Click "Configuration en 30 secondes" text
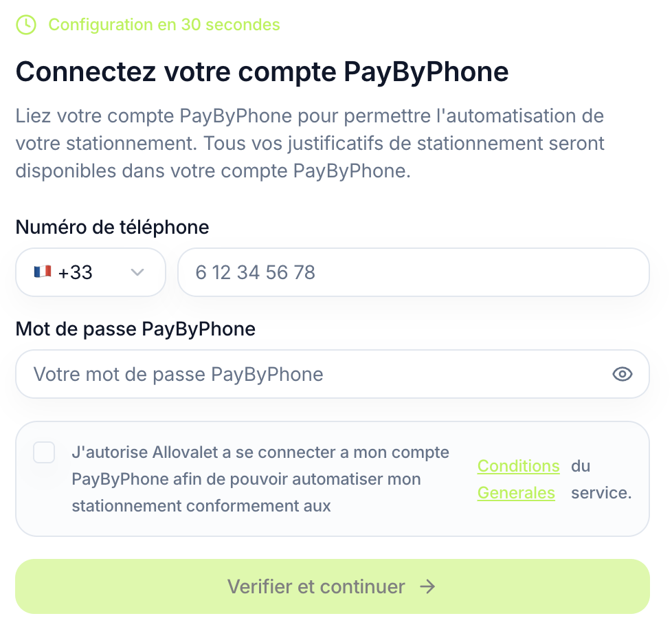Image resolution: width=672 pixels, height=627 pixels. click(164, 25)
